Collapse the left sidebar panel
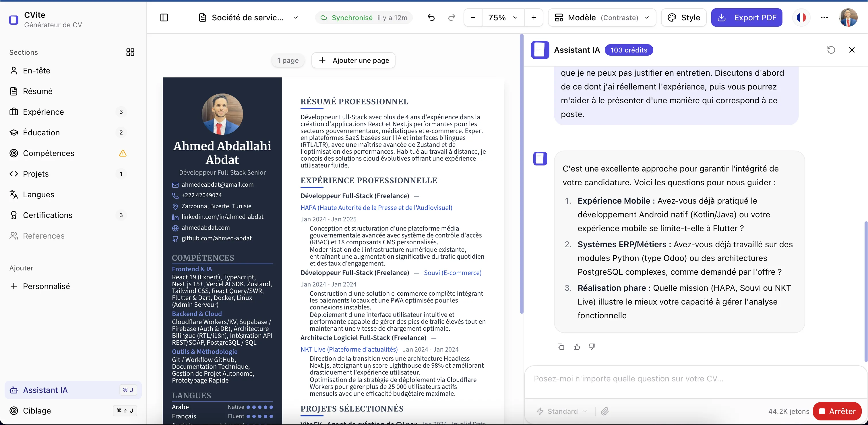Viewport: 868px width, 425px height. click(164, 17)
